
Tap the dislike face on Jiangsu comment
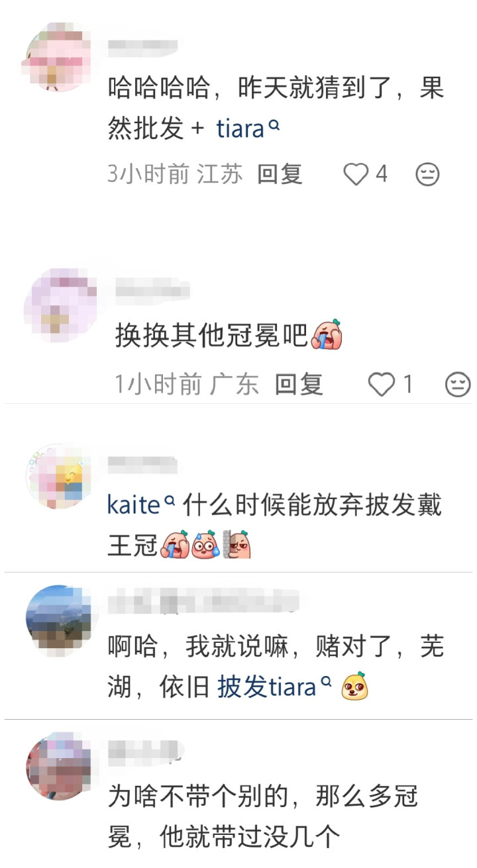[427, 175]
